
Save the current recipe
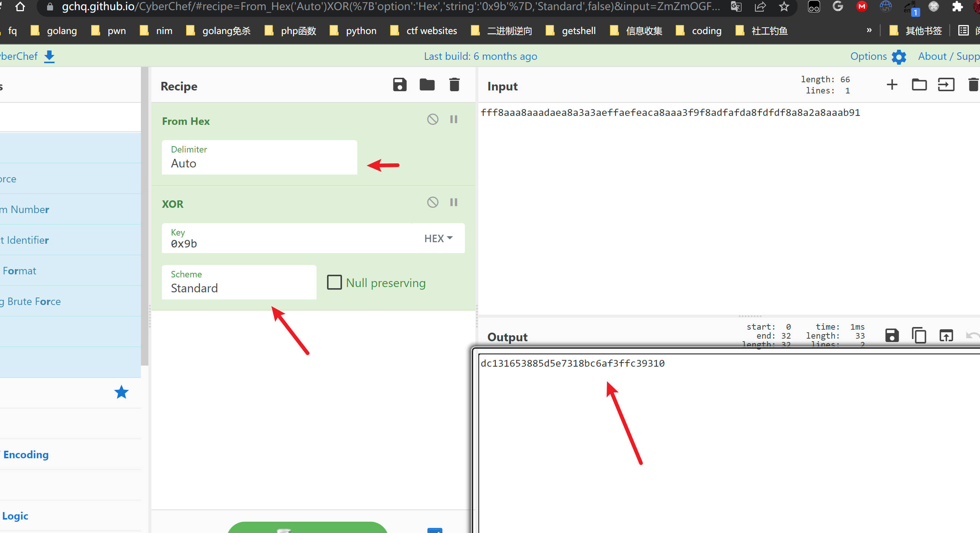[400, 85]
